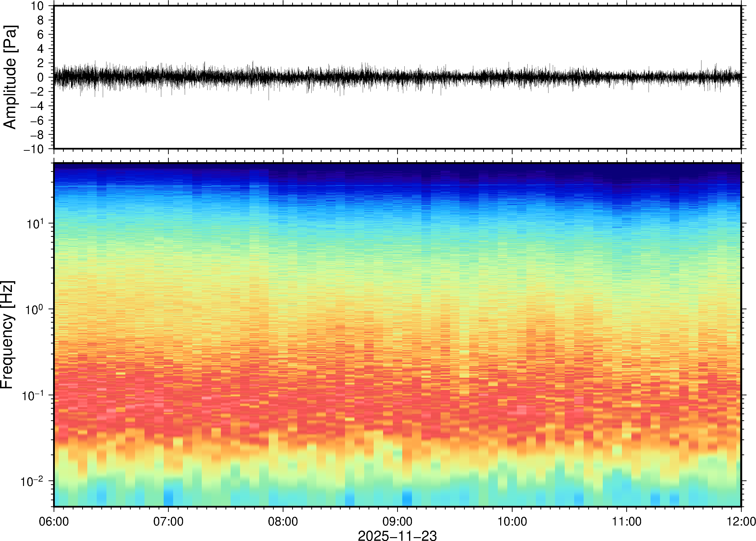Screen dimensions: 756x541
Task: Click the 12:00 end time label
Action: 741,521
